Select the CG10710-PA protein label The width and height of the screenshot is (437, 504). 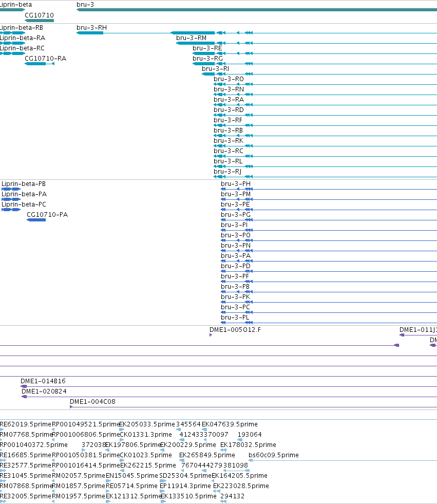47,215
